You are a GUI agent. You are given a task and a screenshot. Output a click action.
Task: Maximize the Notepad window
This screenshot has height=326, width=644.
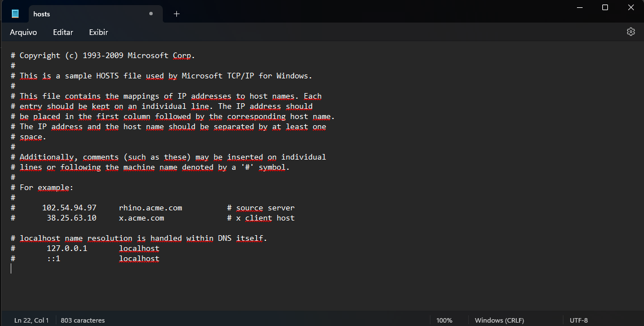(605, 7)
